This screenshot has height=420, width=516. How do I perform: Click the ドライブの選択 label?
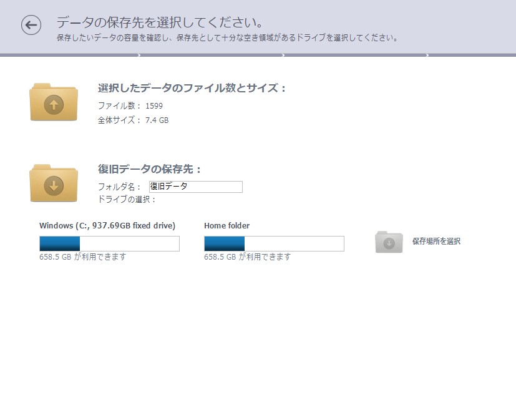click(127, 200)
